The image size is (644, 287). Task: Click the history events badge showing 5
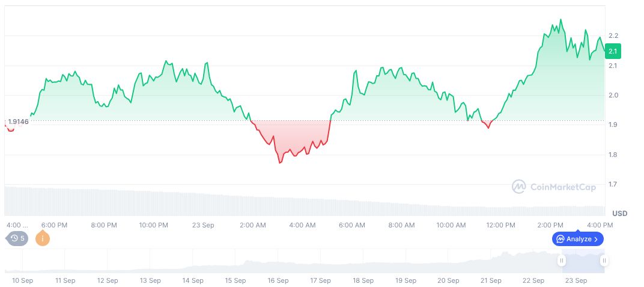17,238
